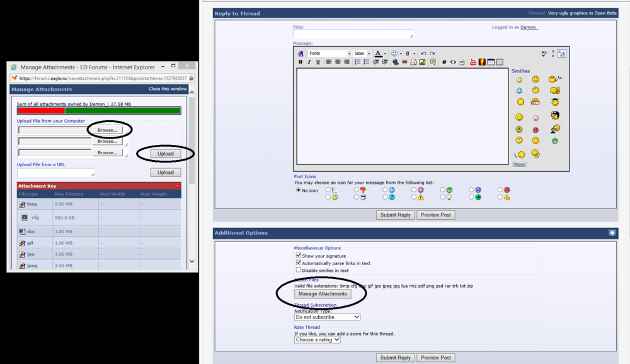630x364 pixels.
Task: Select the lightbulb post icon
Action: [x=442, y=197]
